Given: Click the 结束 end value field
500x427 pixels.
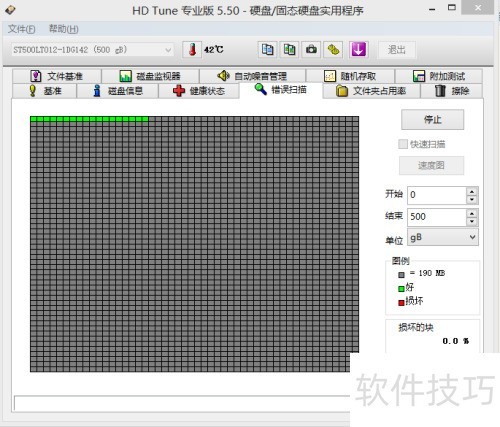Looking at the screenshot, I should click(x=436, y=217).
